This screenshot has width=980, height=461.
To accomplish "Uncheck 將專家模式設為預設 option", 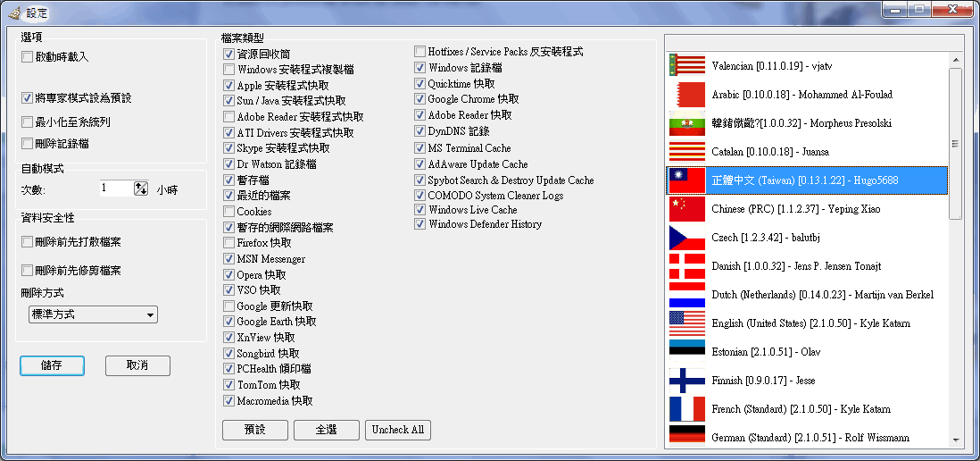I will (27, 98).
